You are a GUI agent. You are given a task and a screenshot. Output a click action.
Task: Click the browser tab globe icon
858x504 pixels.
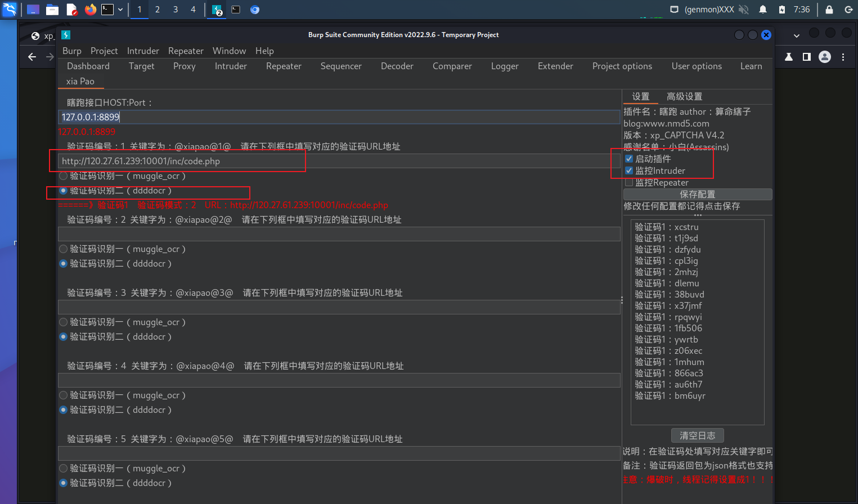click(35, 36)
